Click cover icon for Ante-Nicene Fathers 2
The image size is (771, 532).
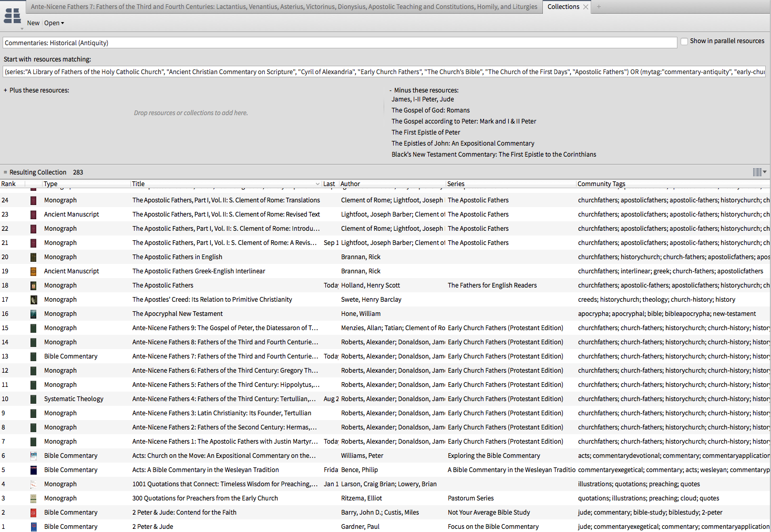34,427
